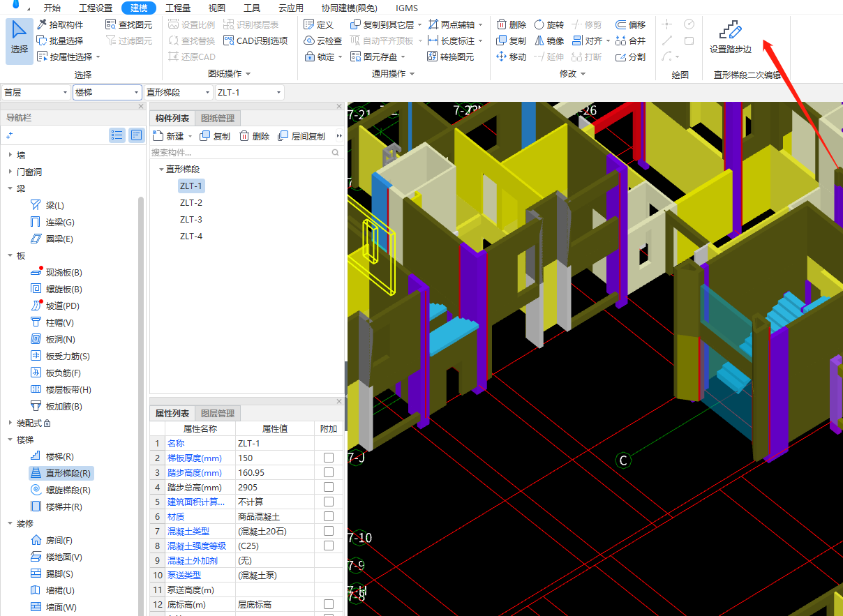Screen dimensions: 843x616
Task: Select 现浇板(B) in navigation
Action: [x=57, y=272]
